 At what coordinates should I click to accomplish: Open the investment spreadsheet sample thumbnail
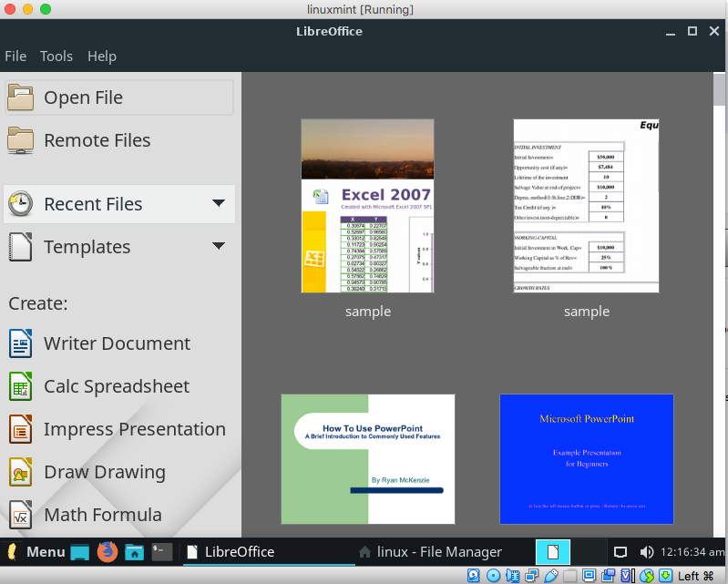tap(586, 206)
